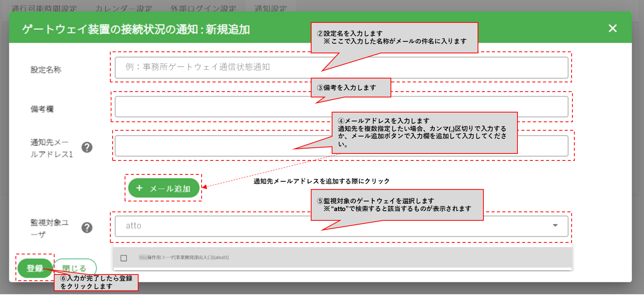Tick the Atto操作用ユーザ checkbox
This screenshot has width=644, height=295.
pyautogui.click(x=124, y=258)
